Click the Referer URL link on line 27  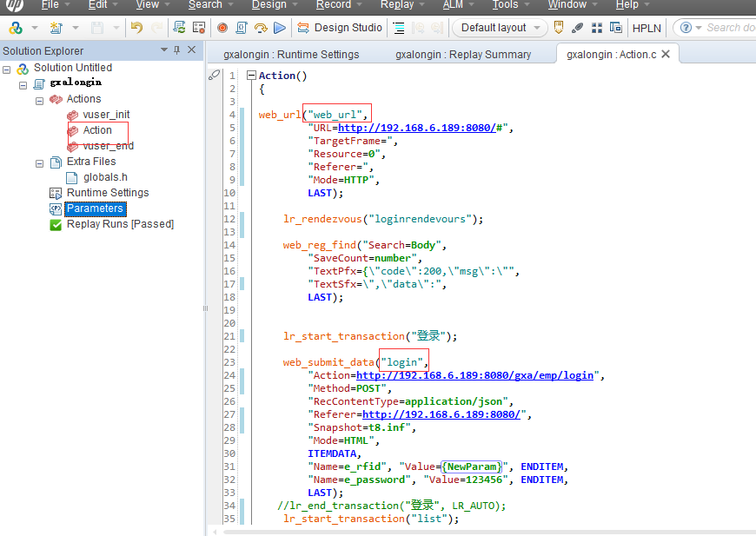click(441, 414)
